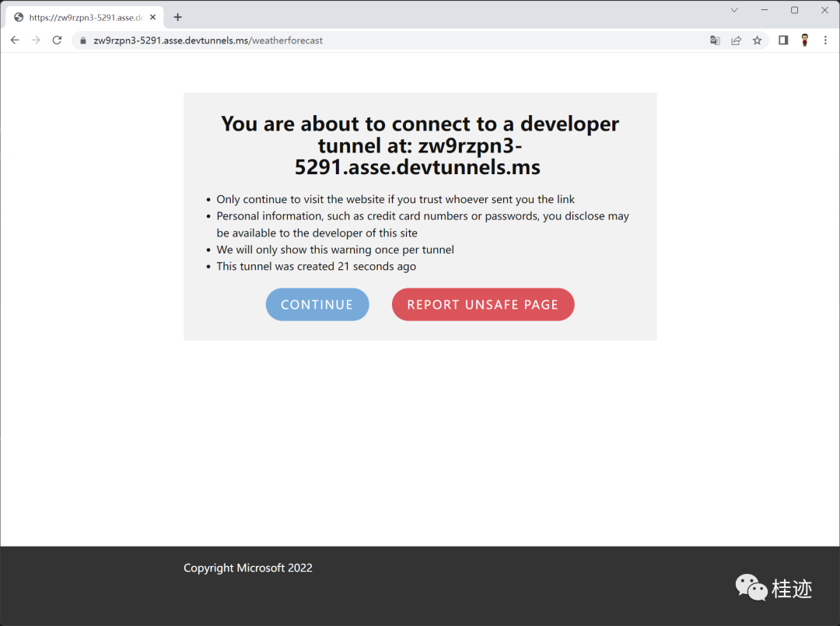
Task: Open the Chrome profile avatar
Action: click(805, 40)
